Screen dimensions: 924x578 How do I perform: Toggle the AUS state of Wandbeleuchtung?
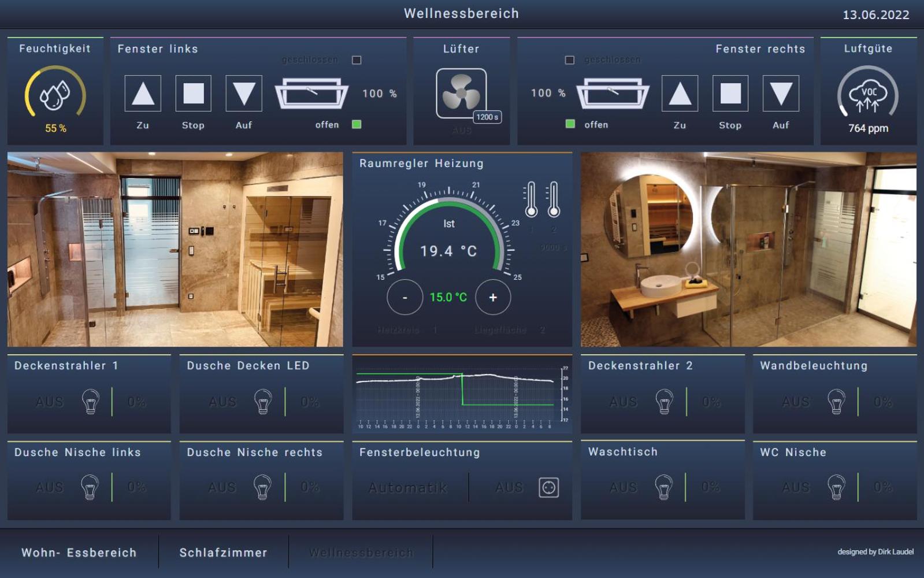(x=796, y=402)
